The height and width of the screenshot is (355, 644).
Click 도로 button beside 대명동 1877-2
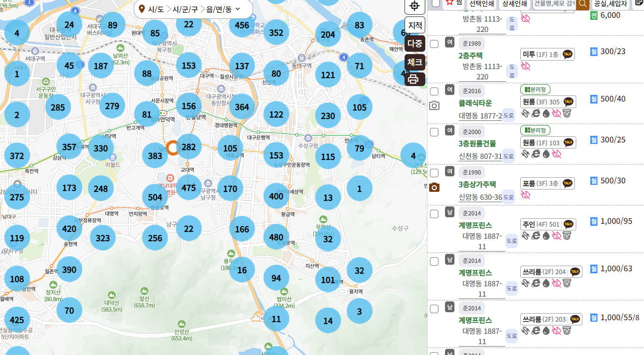coord(509,115)
